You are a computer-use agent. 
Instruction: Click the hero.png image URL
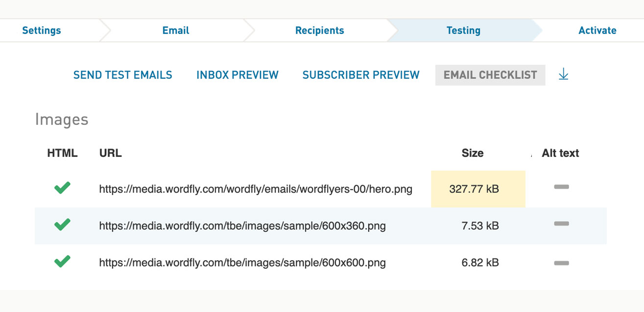point(256,189)
